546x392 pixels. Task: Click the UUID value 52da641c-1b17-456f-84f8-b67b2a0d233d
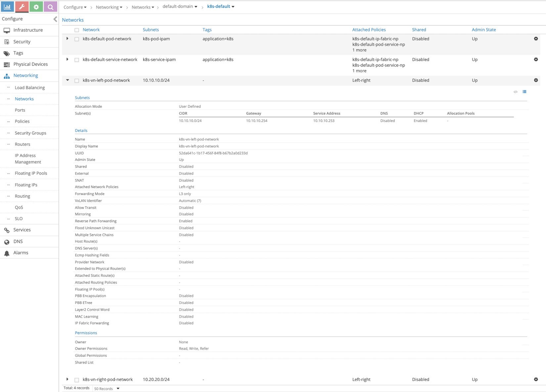point(213,153)
